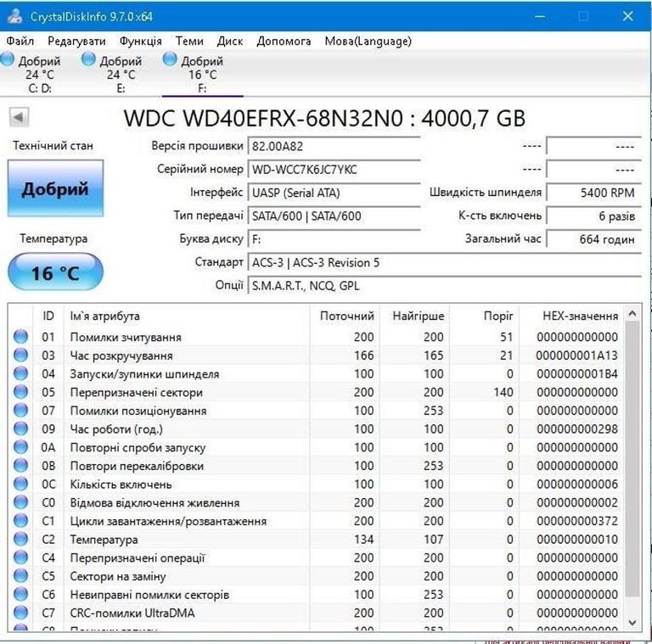The image size is (652, 644).
Task: Click the options field S.M.A.R.T., NCQ, GPL
Action: click(445, 286)
